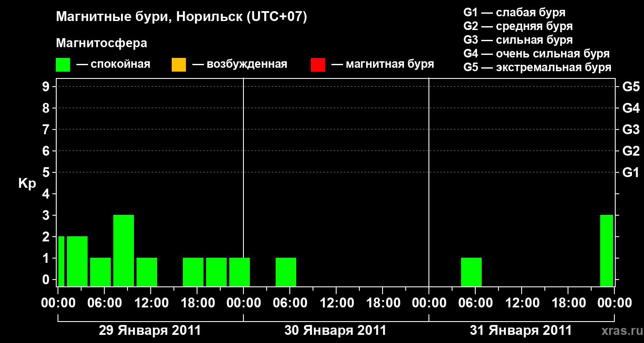The image size is (644, 343).
Task: Click the Kp 1 bar at 12:00 on 29 Января
Action: (147, 272)
